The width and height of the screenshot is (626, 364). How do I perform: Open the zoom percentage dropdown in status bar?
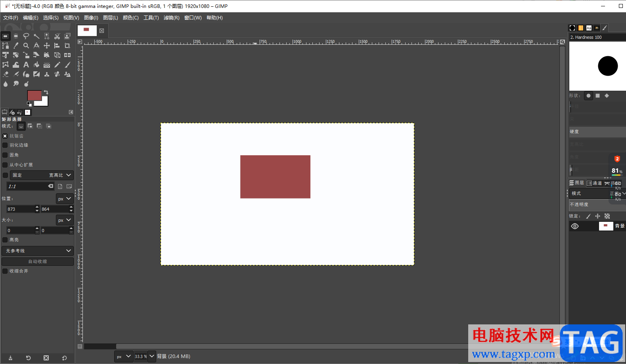152,356
